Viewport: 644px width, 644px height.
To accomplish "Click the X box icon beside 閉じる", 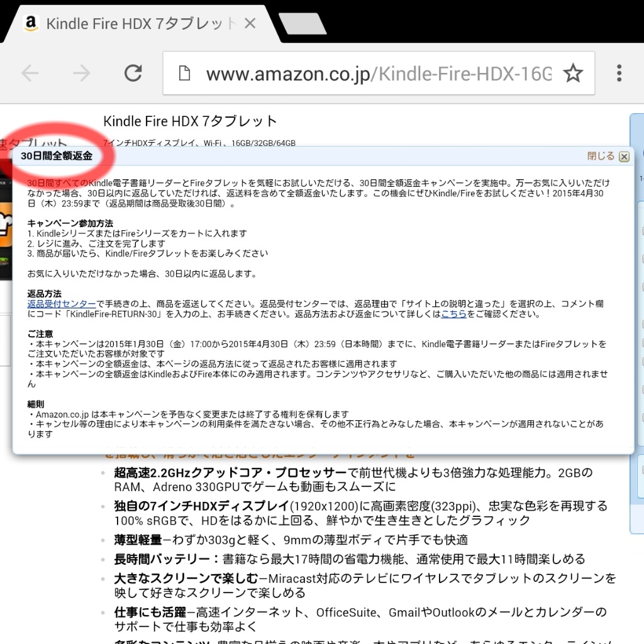I will click(x=624, y=157).
